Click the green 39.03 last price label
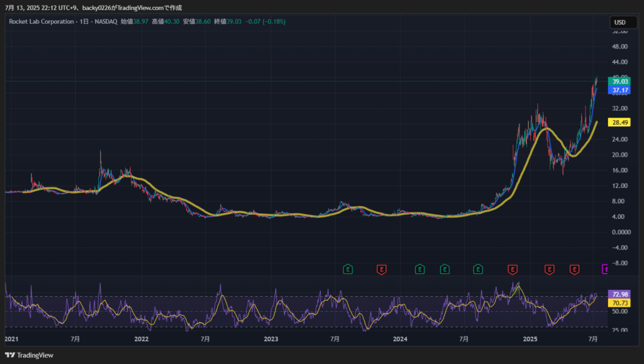The height and width of the screenshot is (364, 644). pyautogui.click(x=619, y=81)
